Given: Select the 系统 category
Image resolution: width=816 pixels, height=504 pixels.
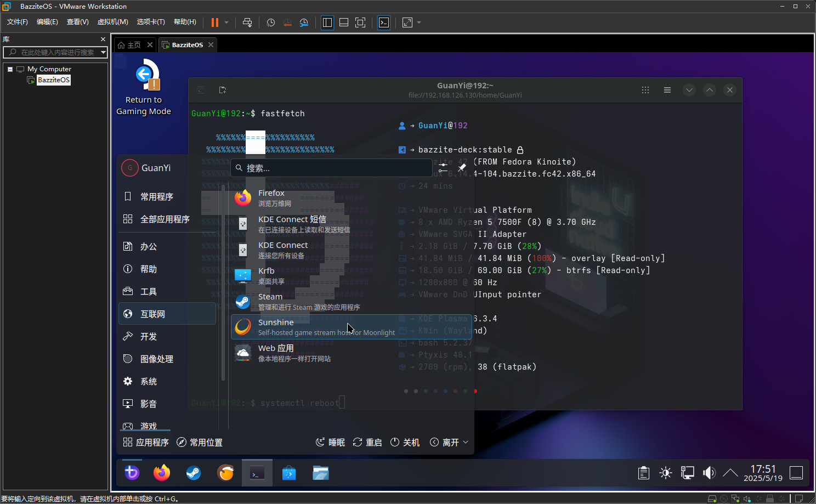Looking at the screenshot, I should coord(167,381).
